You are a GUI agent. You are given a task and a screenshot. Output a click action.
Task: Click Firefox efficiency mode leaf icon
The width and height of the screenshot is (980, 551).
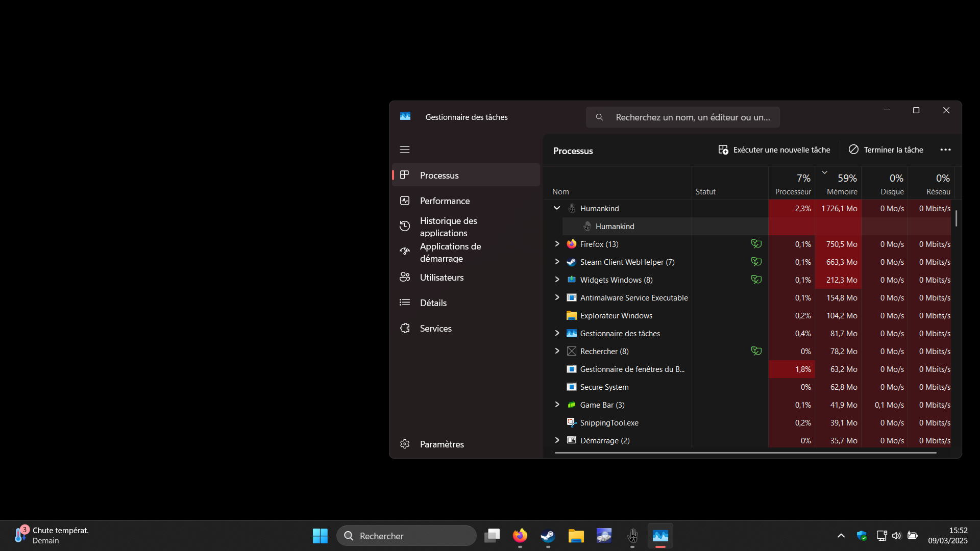[x=756, y=244]
